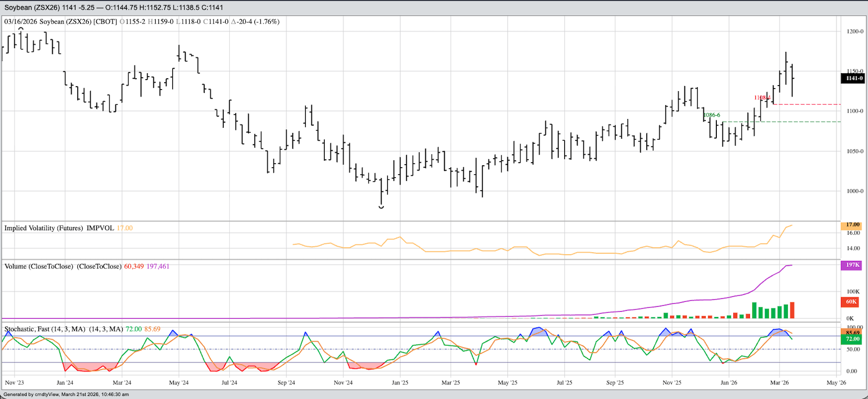Select the Volume (CloseToClose) study label
The width and height of the screenshot is (868, 399).
63,266
